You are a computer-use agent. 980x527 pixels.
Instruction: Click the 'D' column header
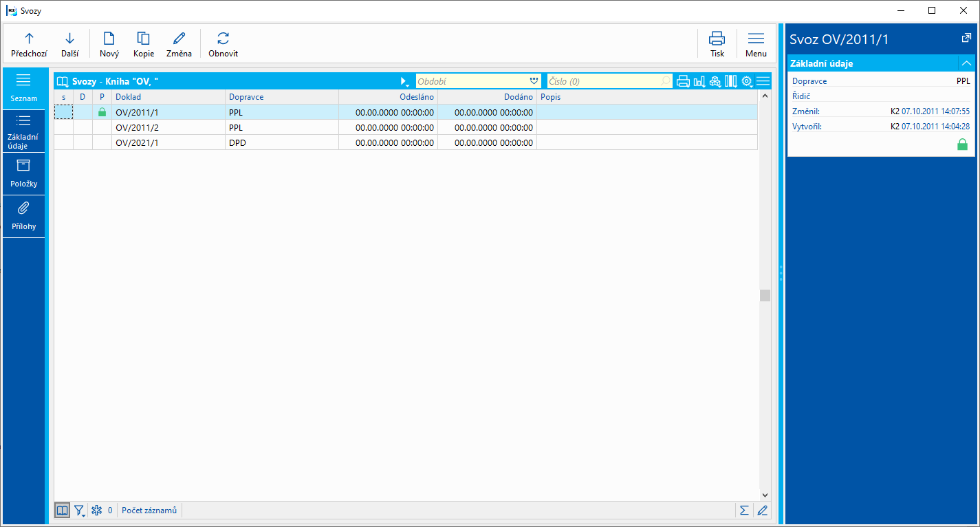pos(83,97)
